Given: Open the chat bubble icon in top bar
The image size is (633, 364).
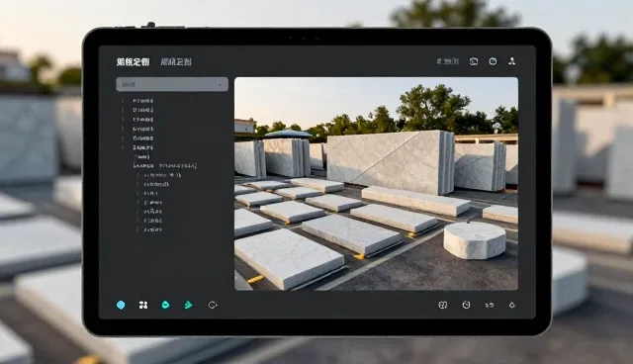Looking at the screenshot, I should 493,61.
